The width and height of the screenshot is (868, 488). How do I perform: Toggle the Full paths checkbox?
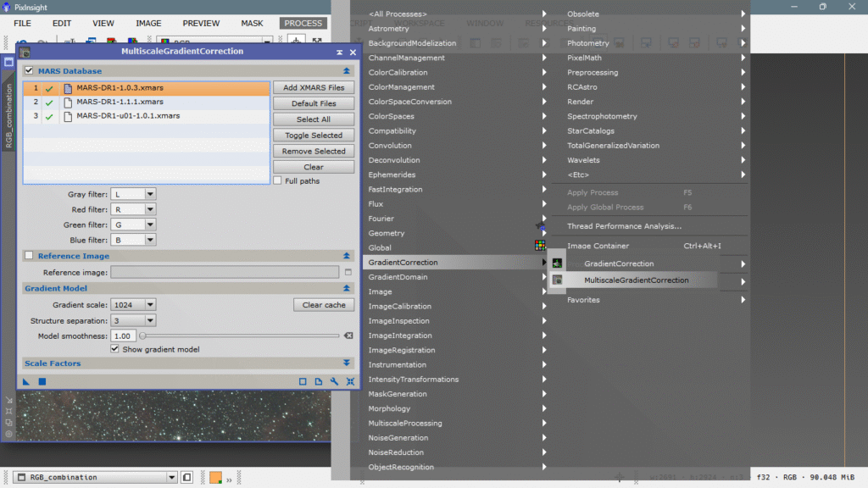tap(278, 181)
